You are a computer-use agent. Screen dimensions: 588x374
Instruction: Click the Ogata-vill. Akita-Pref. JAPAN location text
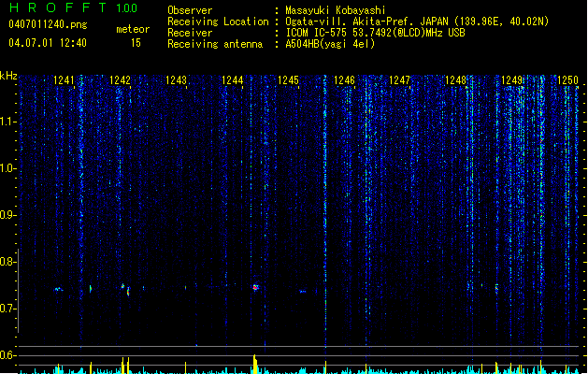point(366,22)
